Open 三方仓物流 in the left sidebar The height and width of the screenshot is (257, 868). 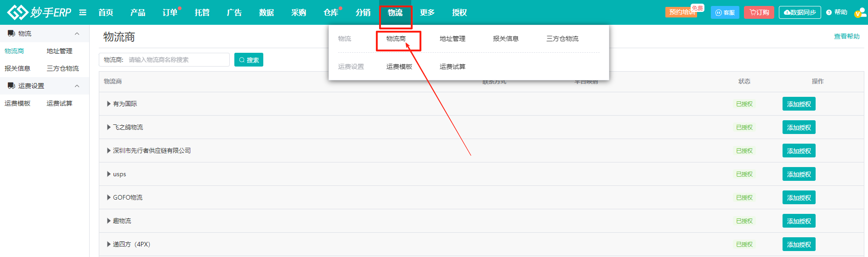click(x=62, y=68)
